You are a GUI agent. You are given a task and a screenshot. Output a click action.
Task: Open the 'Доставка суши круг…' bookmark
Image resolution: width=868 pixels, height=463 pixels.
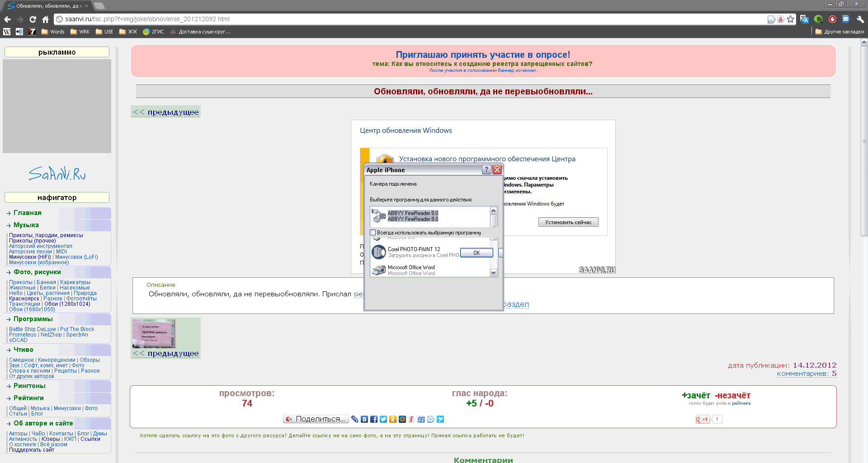click(x=200, y=32)
